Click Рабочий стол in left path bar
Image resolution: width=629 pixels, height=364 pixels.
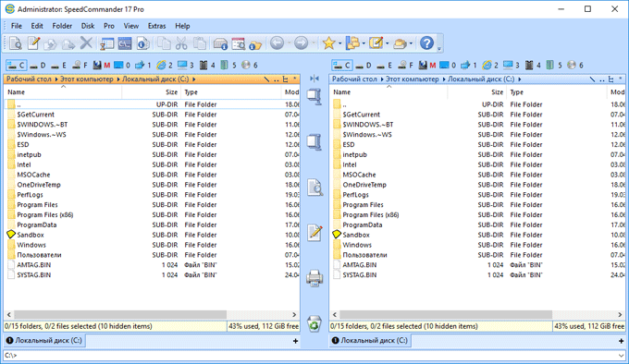click(x=29, y=79)
